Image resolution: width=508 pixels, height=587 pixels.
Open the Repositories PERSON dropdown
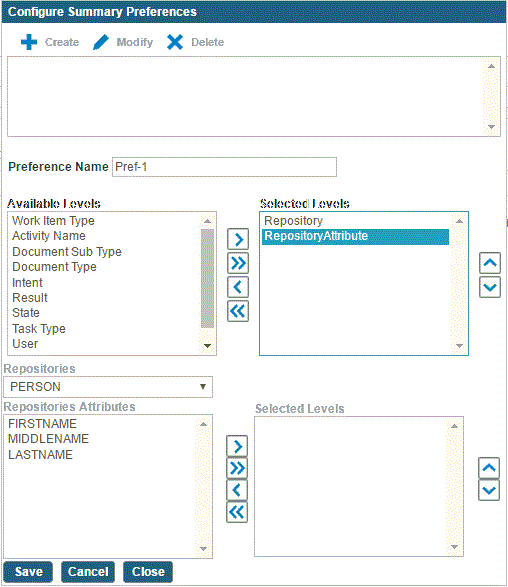click(x=108, y=387)
